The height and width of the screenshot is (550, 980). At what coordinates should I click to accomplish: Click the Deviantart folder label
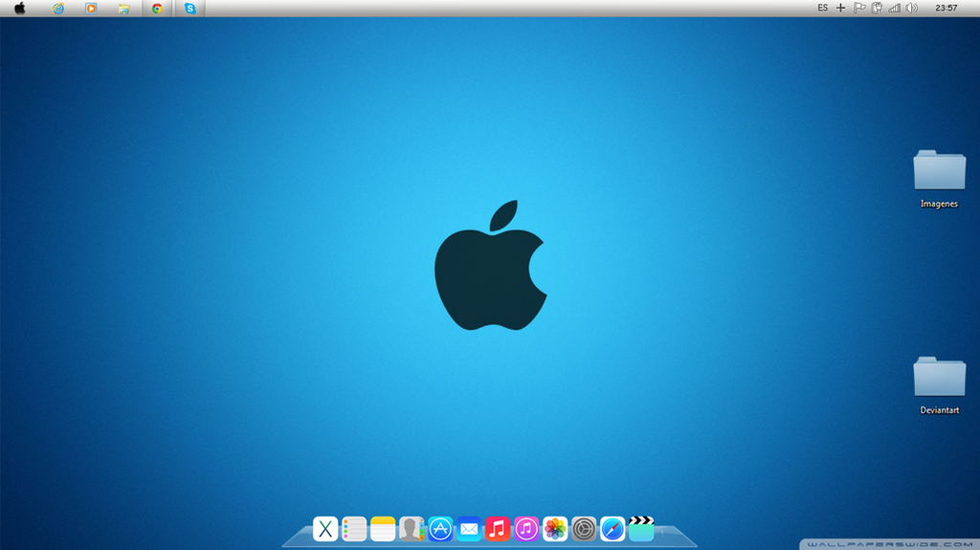(940, 410)
